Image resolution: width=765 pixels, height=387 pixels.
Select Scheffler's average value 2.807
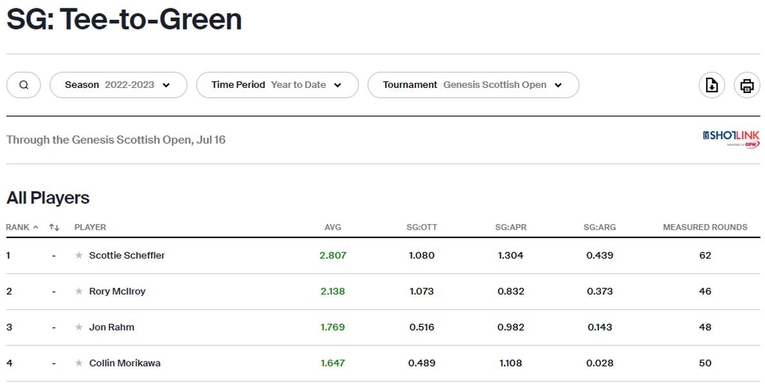(333, 255)
